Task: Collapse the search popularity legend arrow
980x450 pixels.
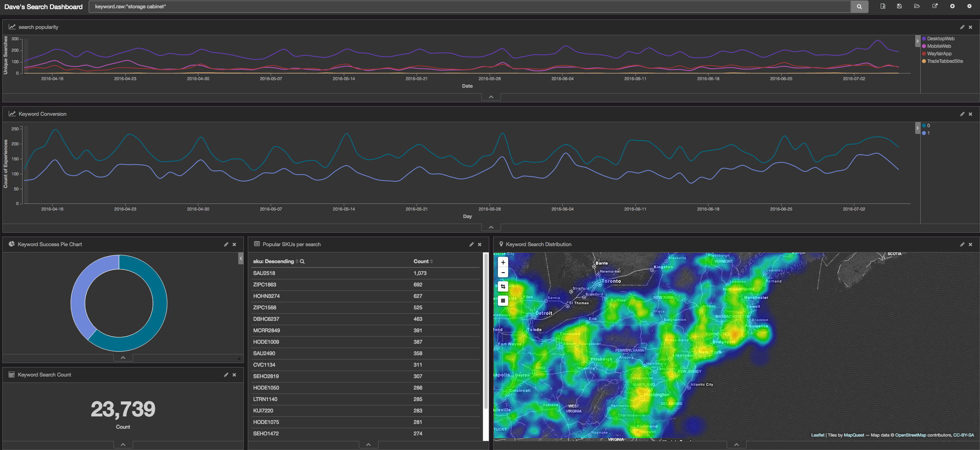Action: [x=918, y=41]
